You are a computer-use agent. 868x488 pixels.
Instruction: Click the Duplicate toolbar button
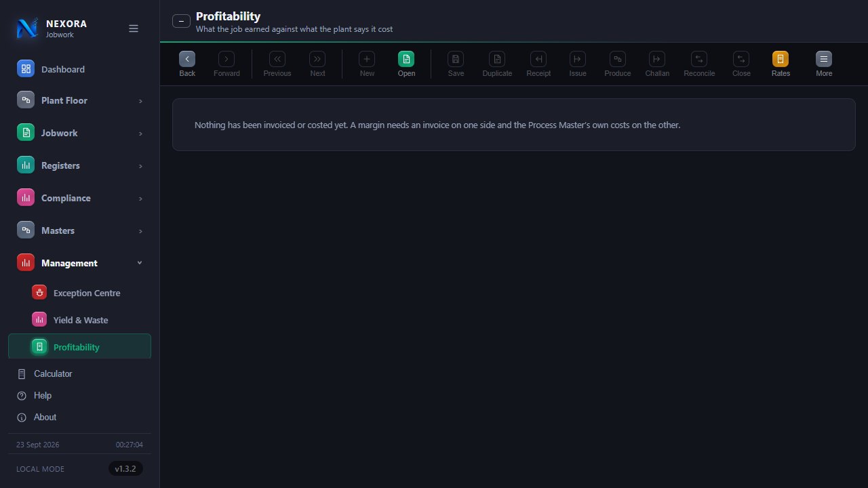tap(497, 64)
